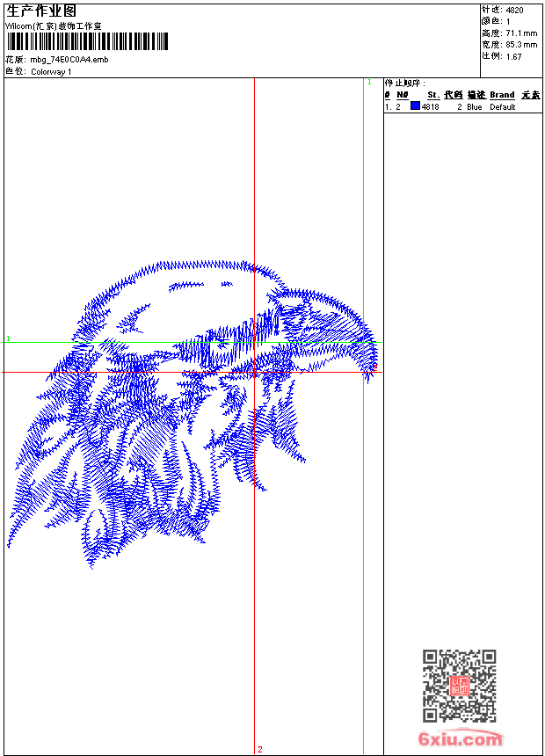Click the green marker 1 at left edge

click(8, 338)
